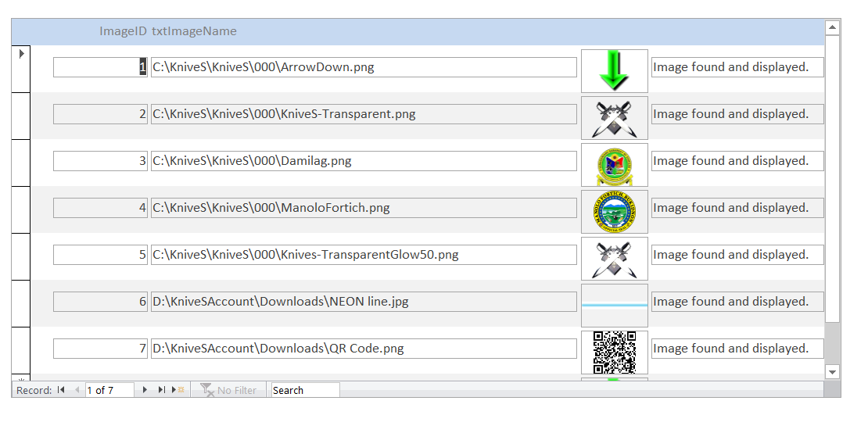Click status message in Damilag.png row
The width and height of the screenshot is (868, 433).
pos(737,162)
